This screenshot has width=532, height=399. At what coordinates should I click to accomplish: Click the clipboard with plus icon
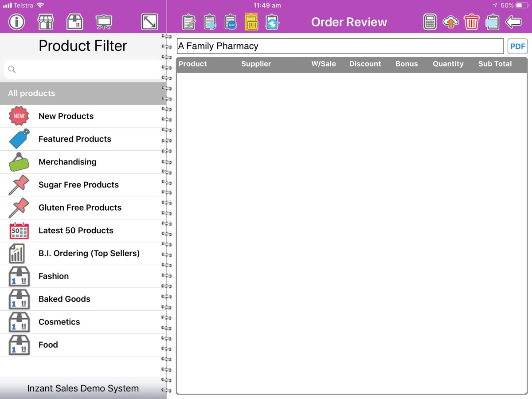210,22
